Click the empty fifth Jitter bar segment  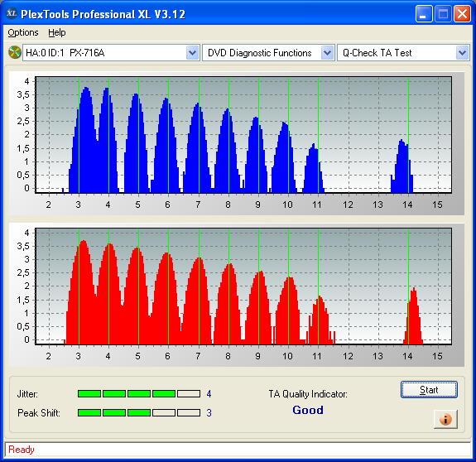coord(189,394)
